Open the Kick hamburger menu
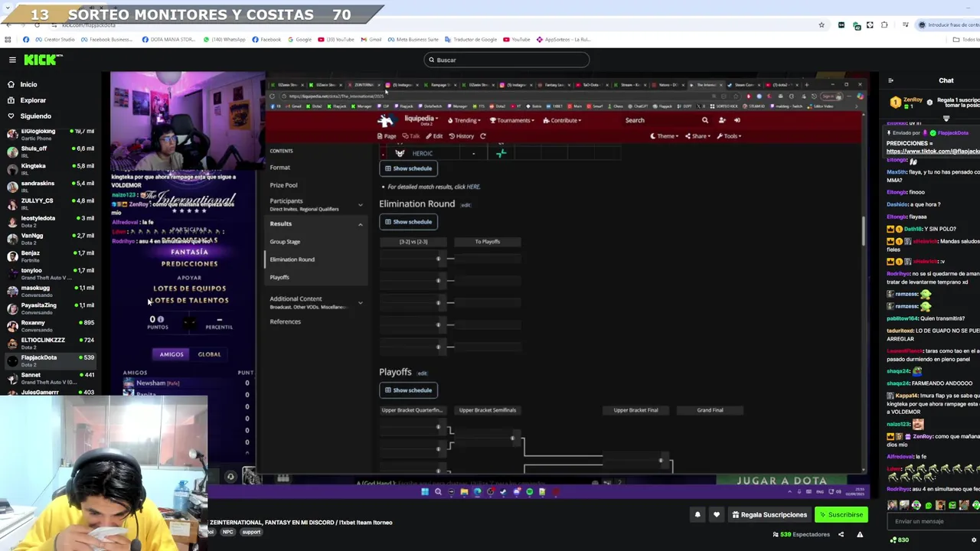 (12, 60)
